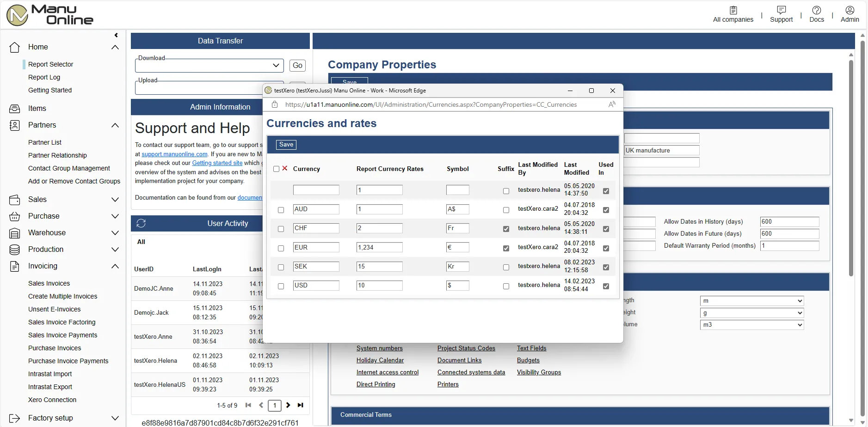Disable the Suffix checkbox for EUR currency

pos(506,248)
